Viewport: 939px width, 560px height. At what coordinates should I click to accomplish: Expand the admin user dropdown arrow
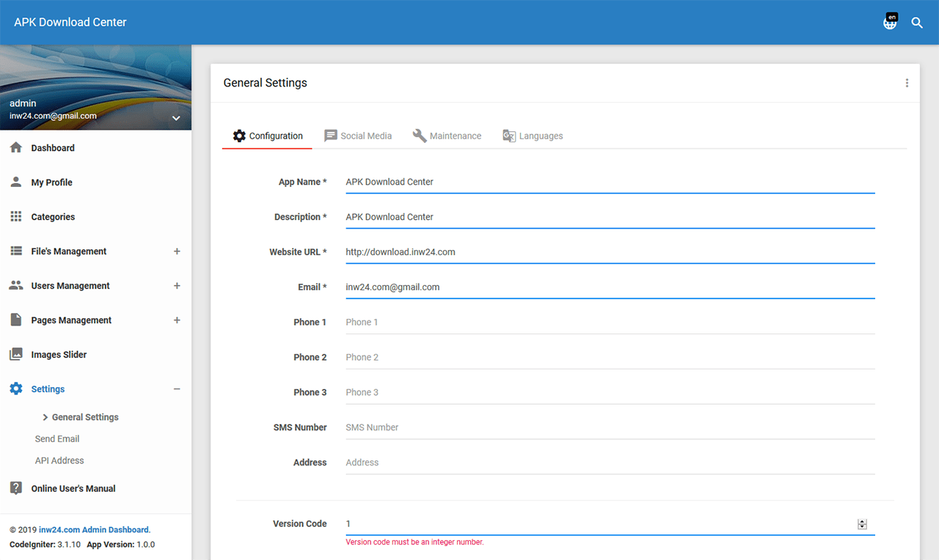176,118
